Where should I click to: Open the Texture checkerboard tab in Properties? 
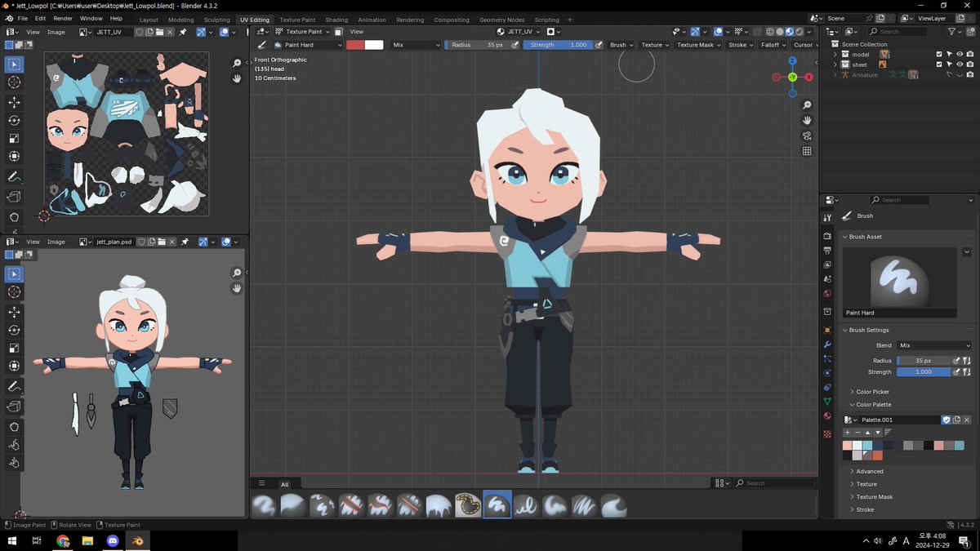(827, 433)
